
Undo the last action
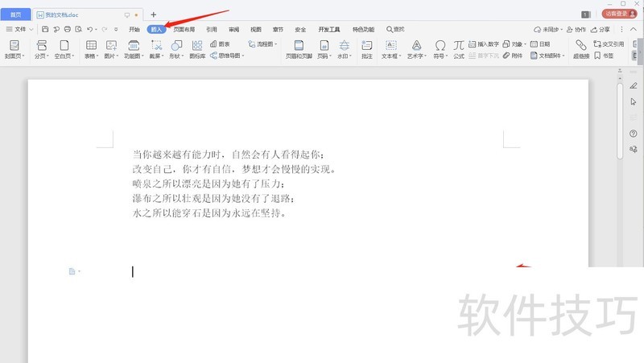click(x=89, y=29)
